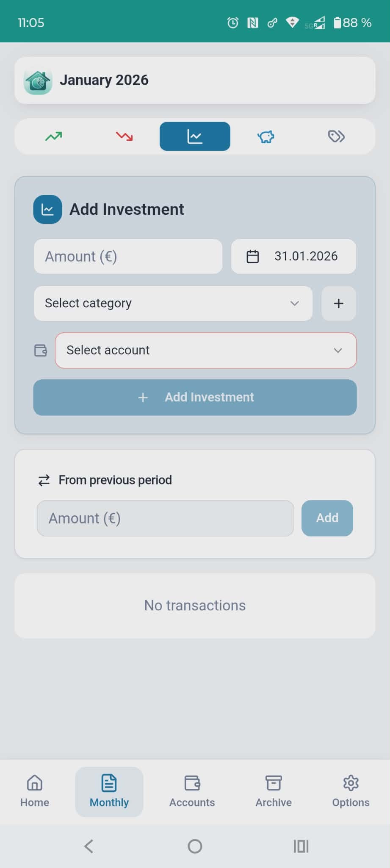The width and height of the screenshot is (390, 868).
Task: Switch to the Home tab
Action: pyautogui.click(x=34, y=790)
